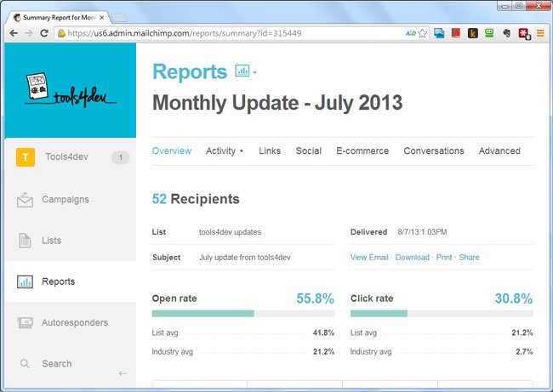The height and width of the screenshot is (392, 553).
Task: Open the Activity dropdown menu
Action: (x=225, y=151)
